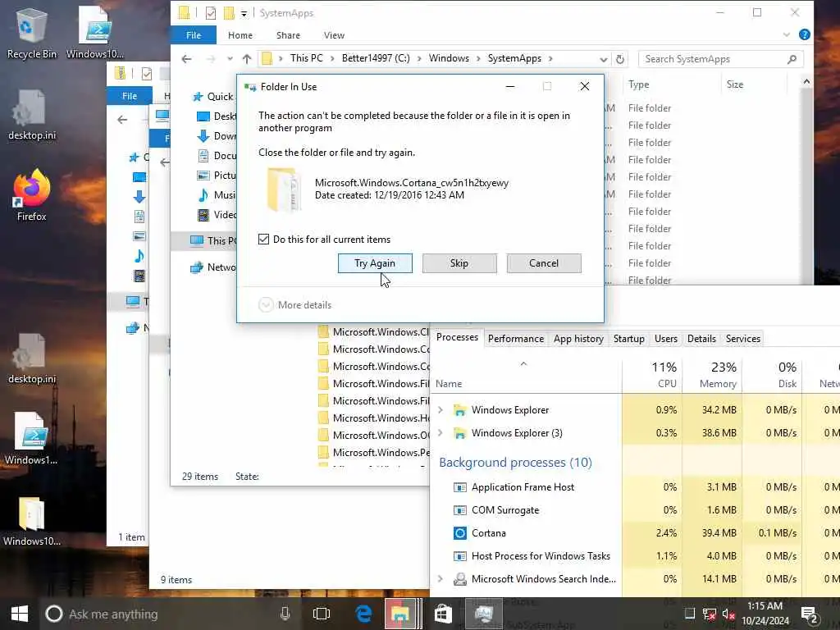Click Try Again in Folder In Use dialog
Image resolution: width=840 pixels, height=630 pixels.
pos(375,263)
